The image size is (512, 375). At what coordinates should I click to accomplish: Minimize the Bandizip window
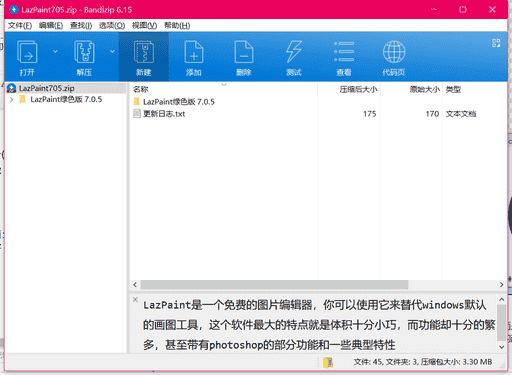tap(434, 9)
